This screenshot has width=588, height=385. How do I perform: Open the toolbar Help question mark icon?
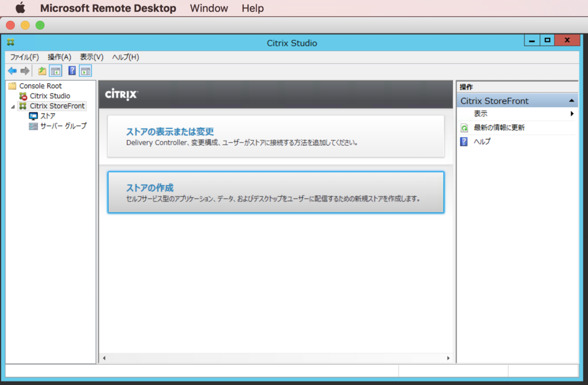[x=72, y=71]
